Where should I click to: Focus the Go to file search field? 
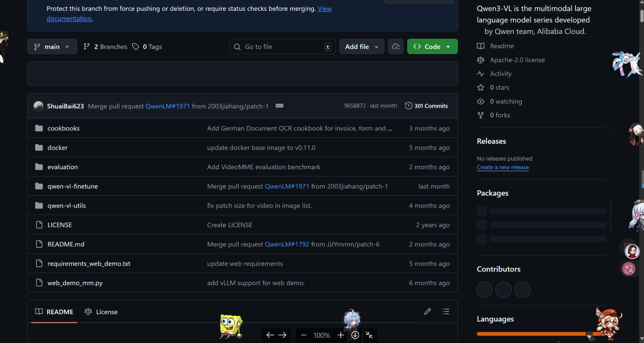282,46
